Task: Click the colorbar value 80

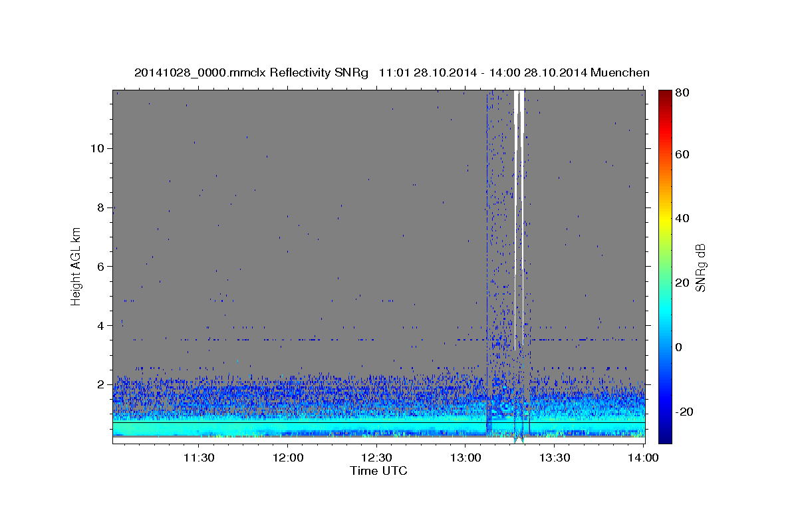Action: (x=682, y=93)
